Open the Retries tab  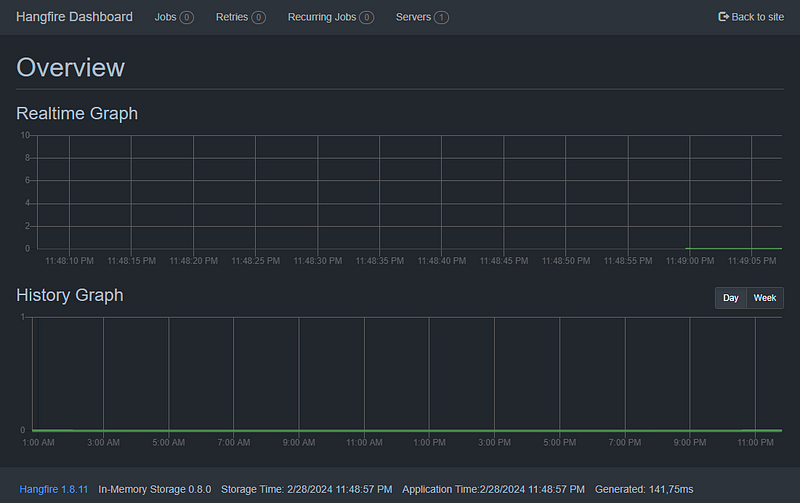click(240, 17)
